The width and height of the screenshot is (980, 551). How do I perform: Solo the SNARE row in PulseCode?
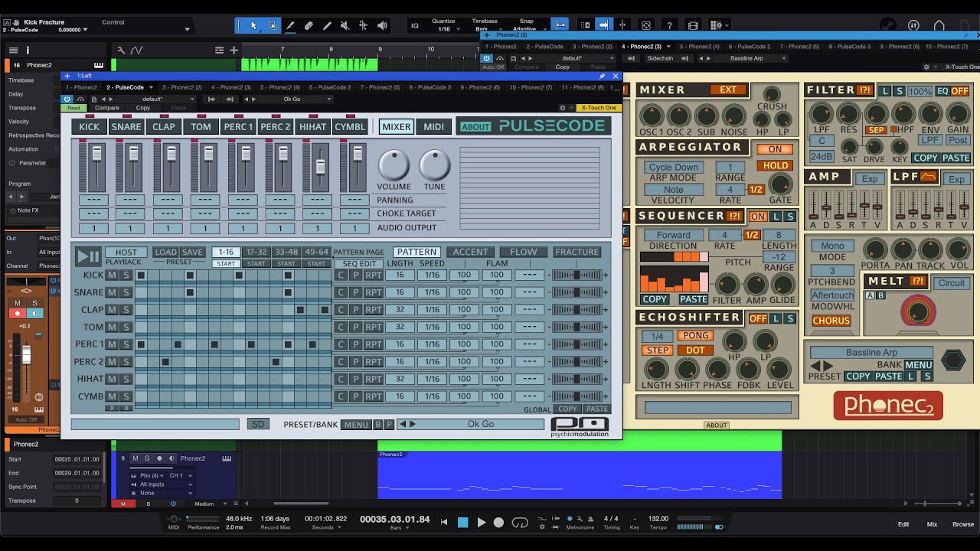(126, 292)
